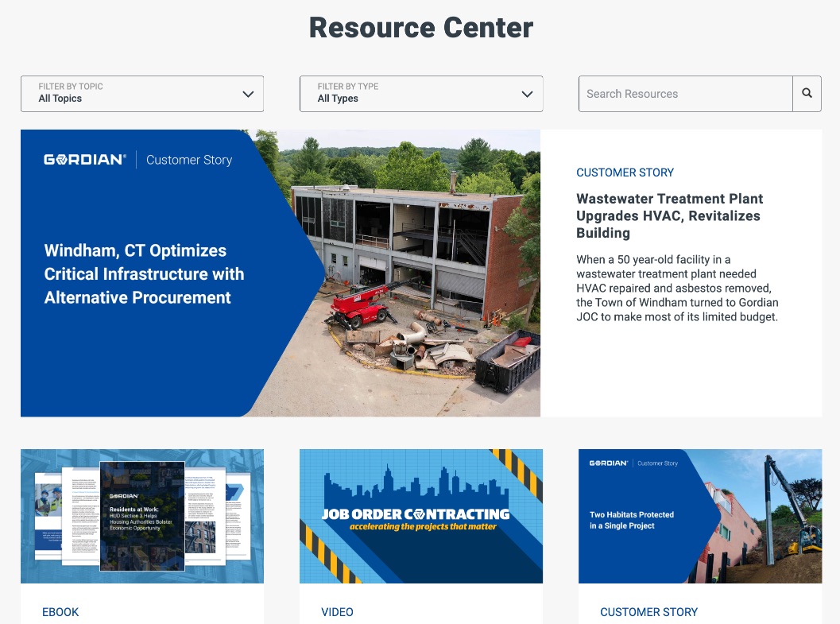Viewport: 840px width, 624px height.
Task: Click the Windham CT Optimizes headline on banner
Action: pyautogui.click(x=144, y=273)
